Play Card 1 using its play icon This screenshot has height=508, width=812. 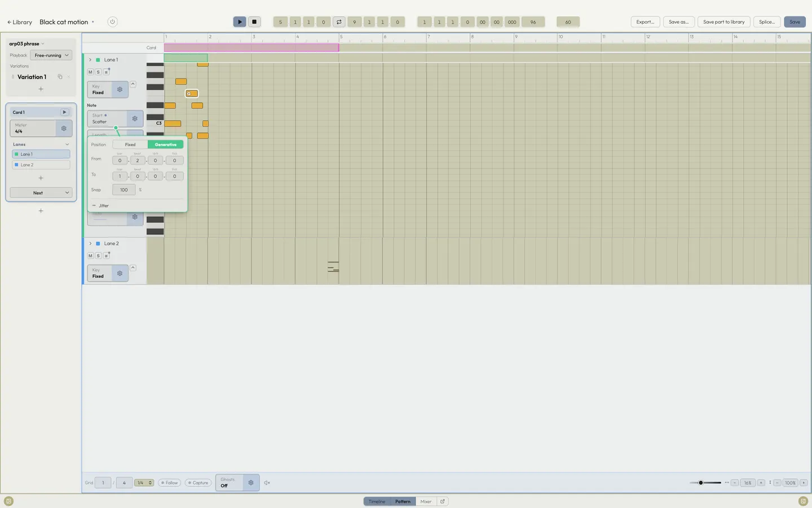tap(64, 112)
